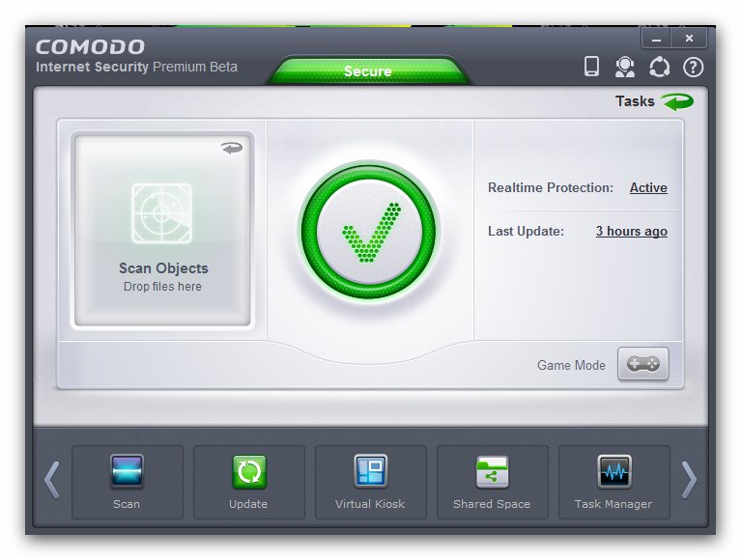
Task: Show next shortcuts with right chevron
Action: (689, 481)
